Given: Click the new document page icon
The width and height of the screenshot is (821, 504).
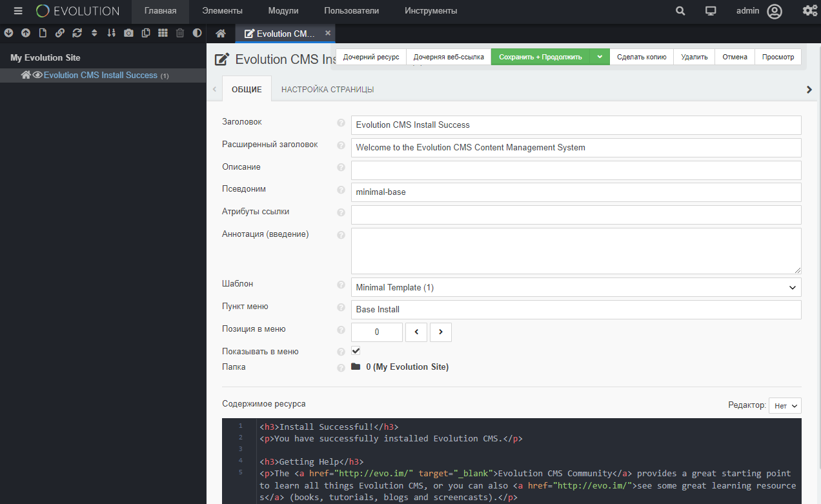Looking at the screenshot, I should (43, 33).
